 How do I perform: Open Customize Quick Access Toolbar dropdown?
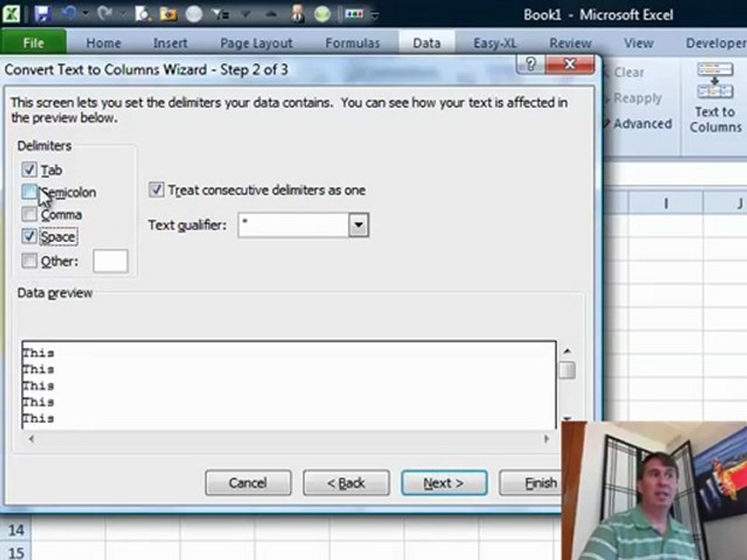point(375,15)
